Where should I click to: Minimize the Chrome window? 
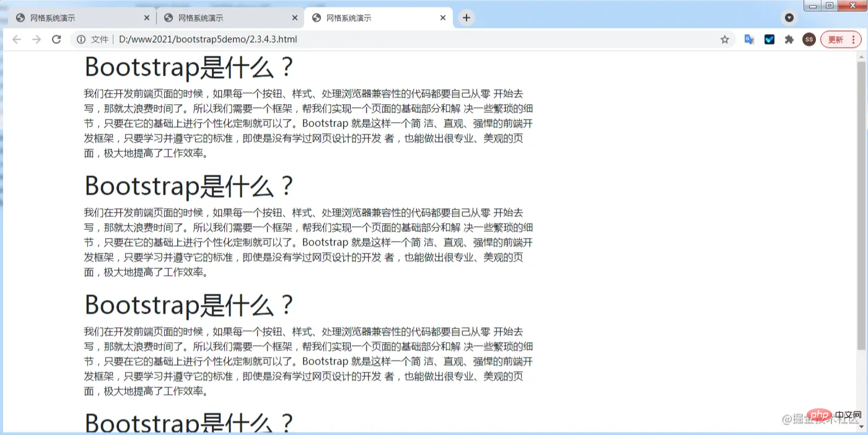coord(812,6)
